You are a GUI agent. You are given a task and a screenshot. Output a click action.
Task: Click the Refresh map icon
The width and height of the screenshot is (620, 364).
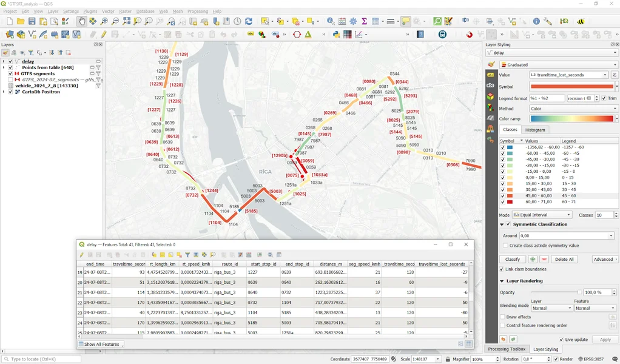(249, 21)
